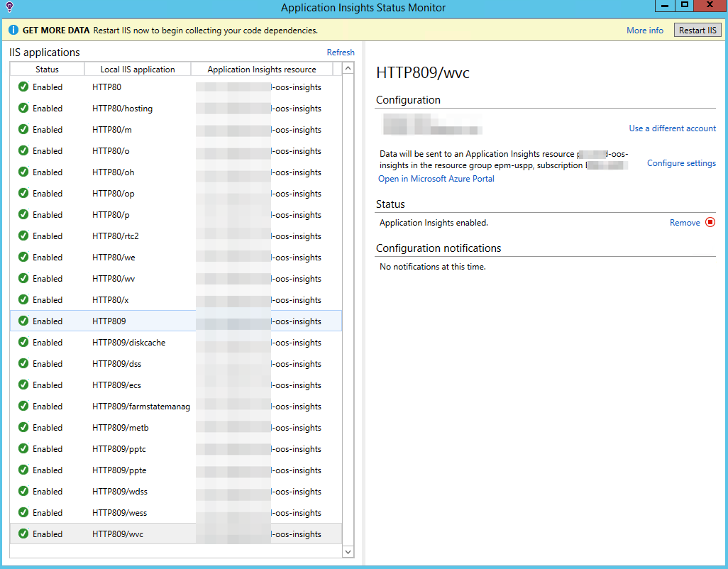Click green Enabled checkmark for HTTP80/hosting
728x569 pixels.
tap(23, 109)
